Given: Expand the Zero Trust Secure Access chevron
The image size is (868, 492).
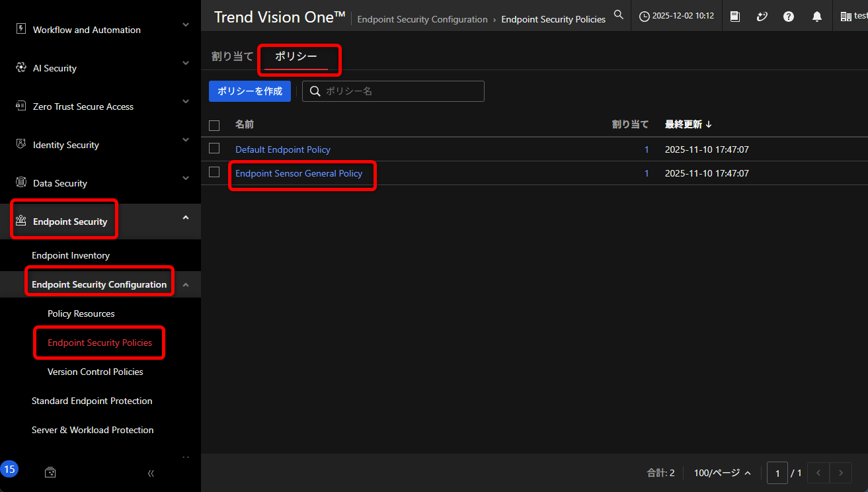Looking at the screenshot, I should [x=186, y=101].
